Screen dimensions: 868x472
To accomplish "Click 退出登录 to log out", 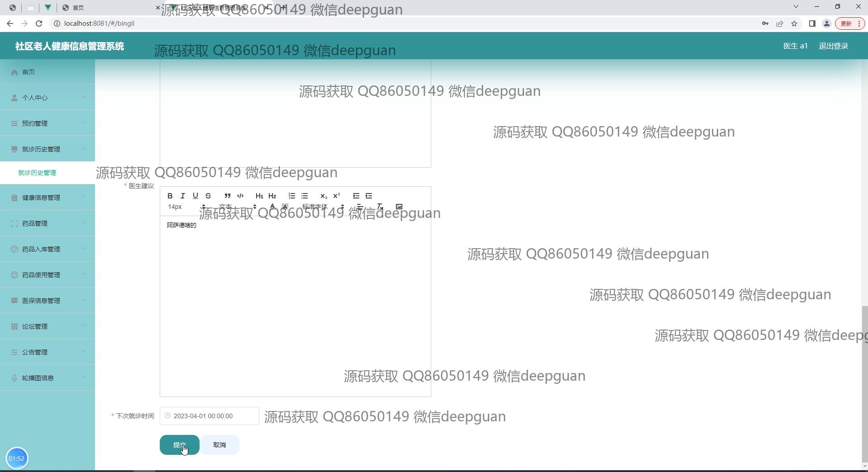I will [833, 46].
